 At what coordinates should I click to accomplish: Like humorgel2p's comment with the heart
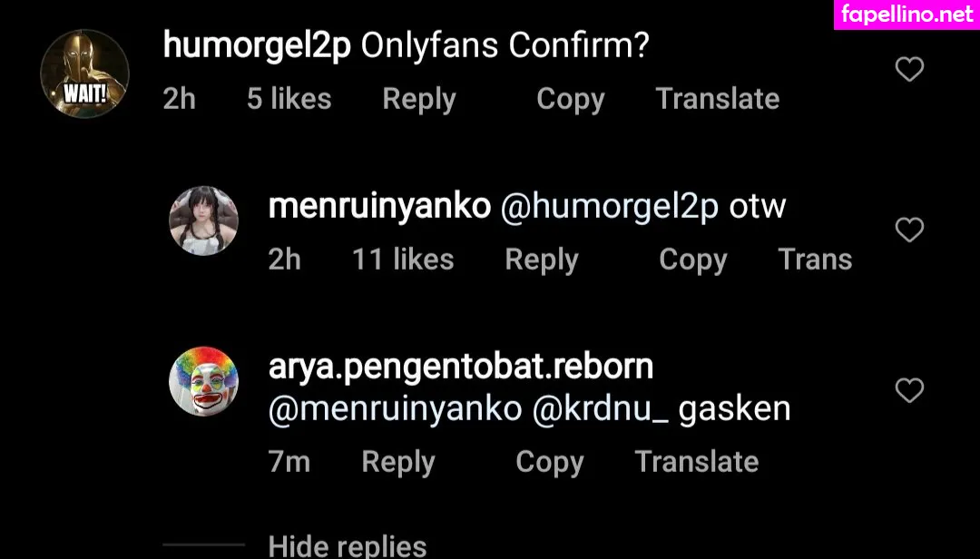909,70
